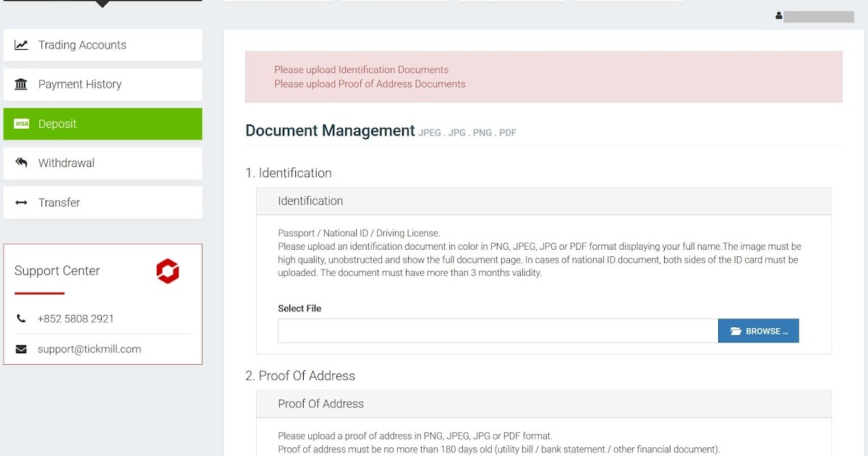Click the double-arrow icon beside Transfer
The width and height of the screenshot is (868, 456).
(x=22, y=202)
